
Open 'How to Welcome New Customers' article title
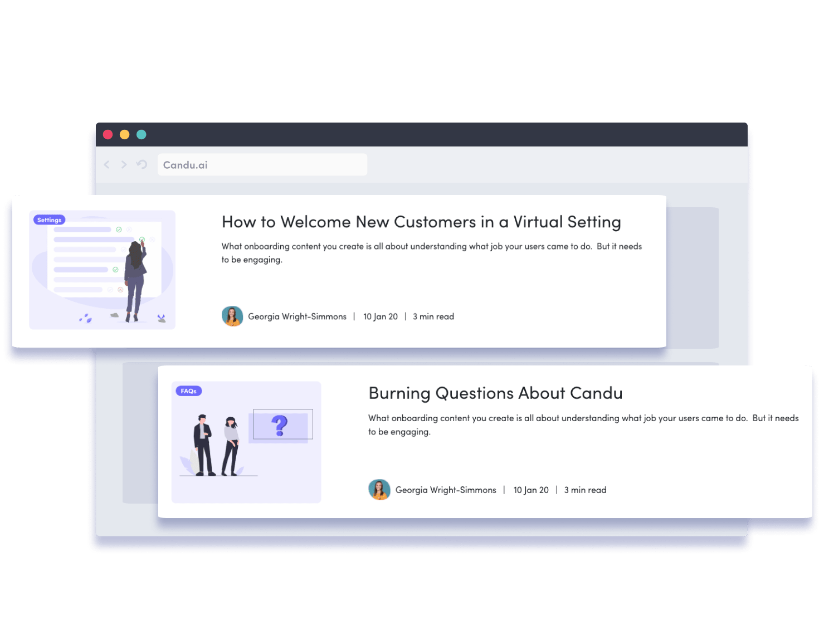point(421,222)
